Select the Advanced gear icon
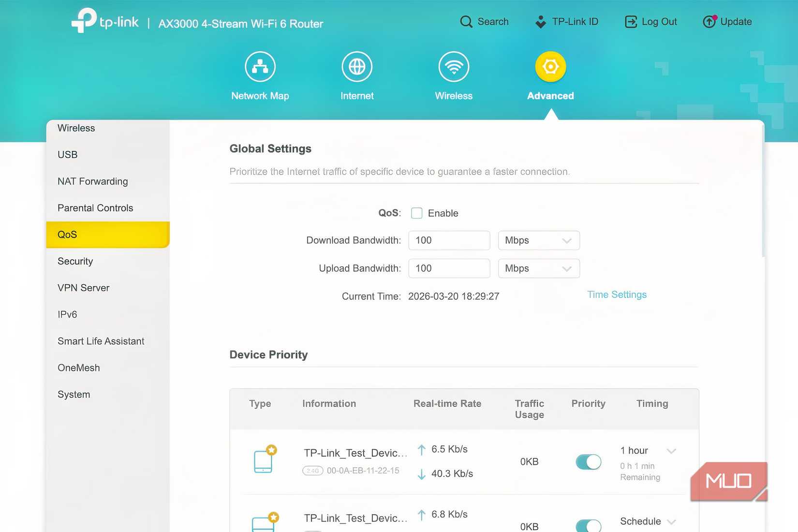The image size is (798, 532). [550, 67]
